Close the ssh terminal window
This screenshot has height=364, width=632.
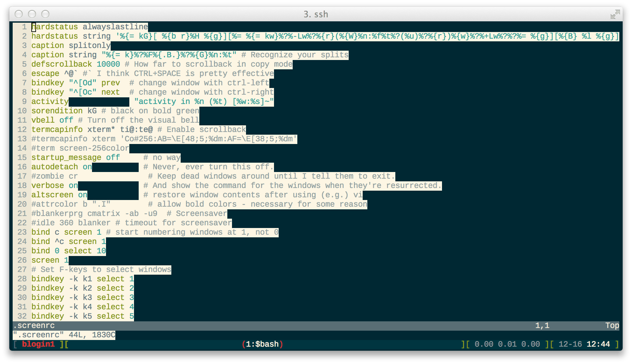tap(19, 14)
